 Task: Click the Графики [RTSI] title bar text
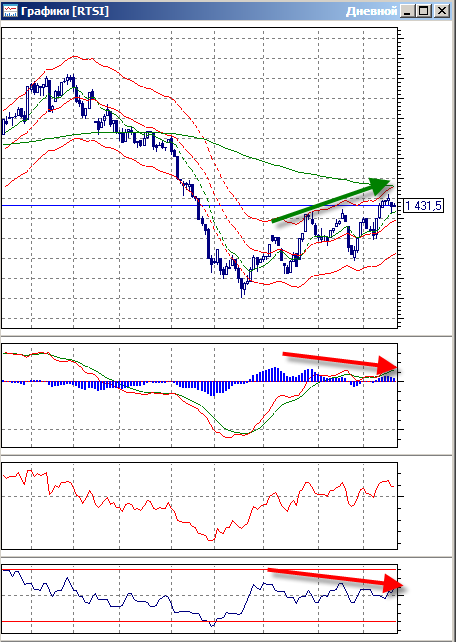(x=64, y=11)
